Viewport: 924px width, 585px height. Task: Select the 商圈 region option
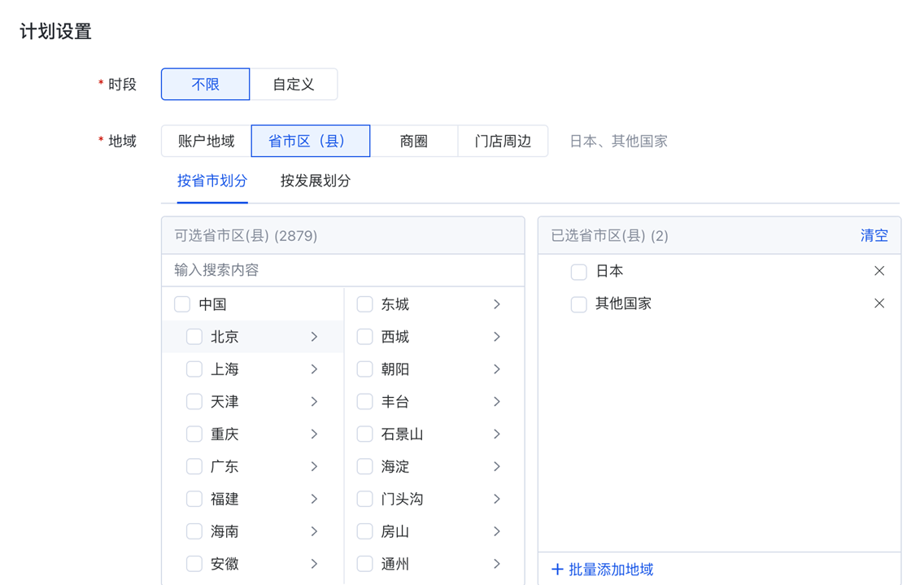pos(413,142)
